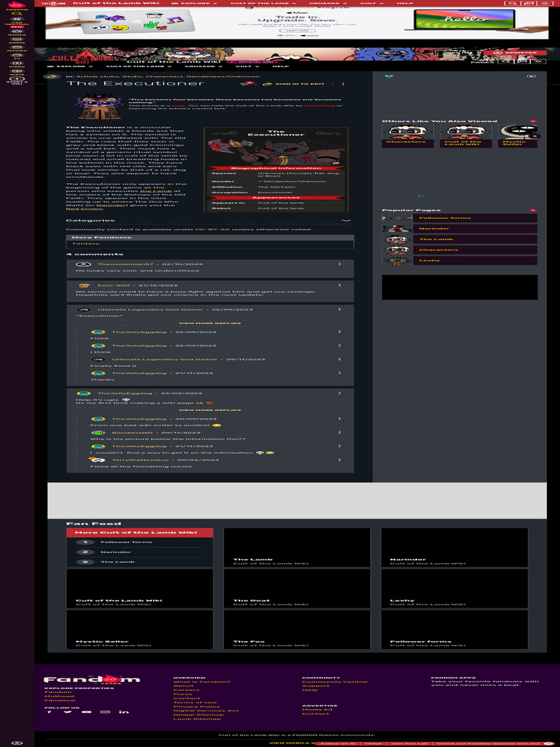Expand more replies under Ultimate Legendary God Gamer
Image resolution: width=560 pixels, height=747 pixels.
point(210,323)
